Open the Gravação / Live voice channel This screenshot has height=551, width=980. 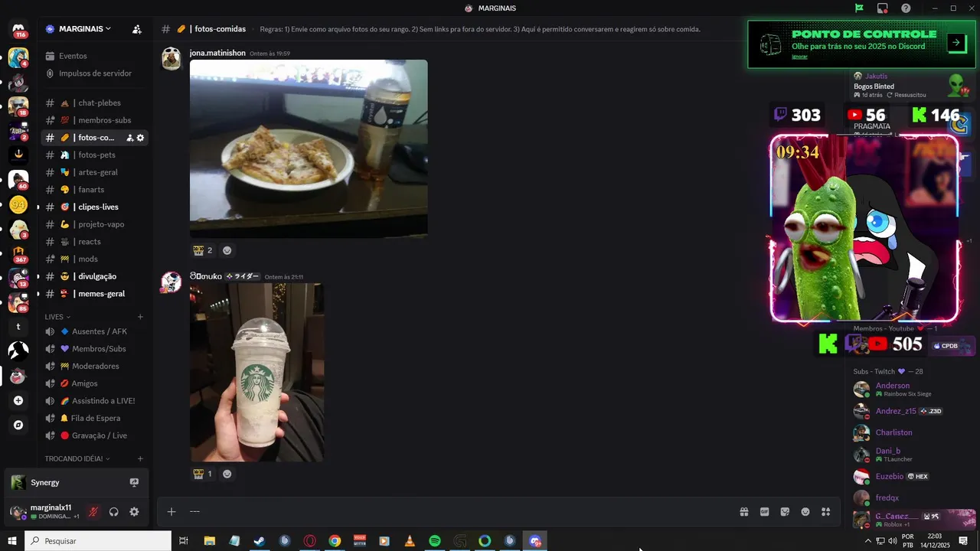pyautogui.click(x=93, y=435)
